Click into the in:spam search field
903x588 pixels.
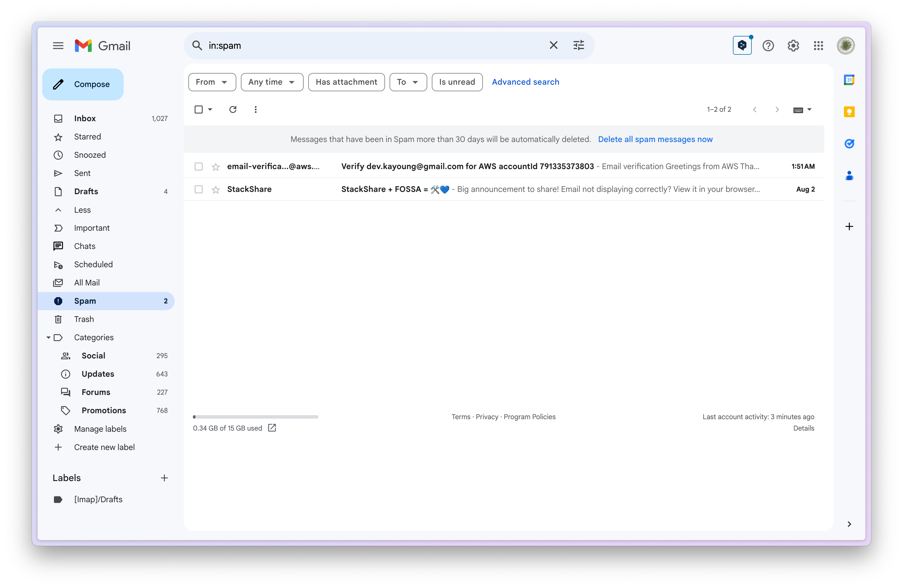tap(372, 46)
